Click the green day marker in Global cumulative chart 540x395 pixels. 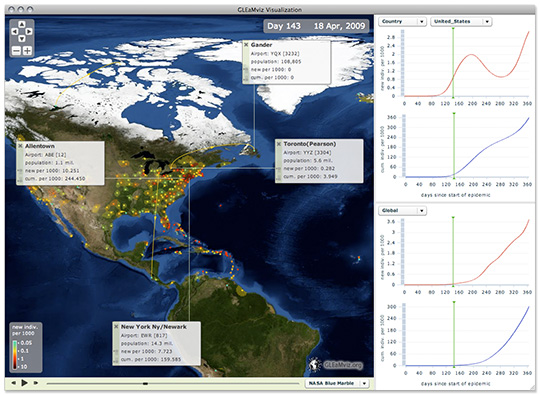click(x=454, y=334)
